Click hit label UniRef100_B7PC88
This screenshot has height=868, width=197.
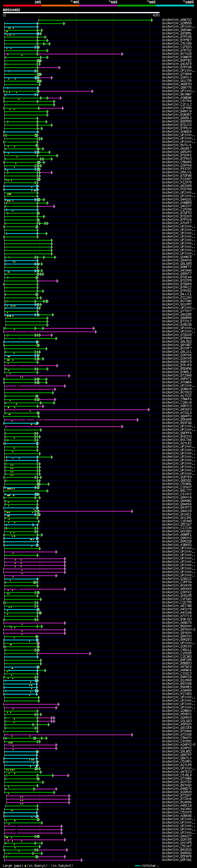tap(177, 67)
